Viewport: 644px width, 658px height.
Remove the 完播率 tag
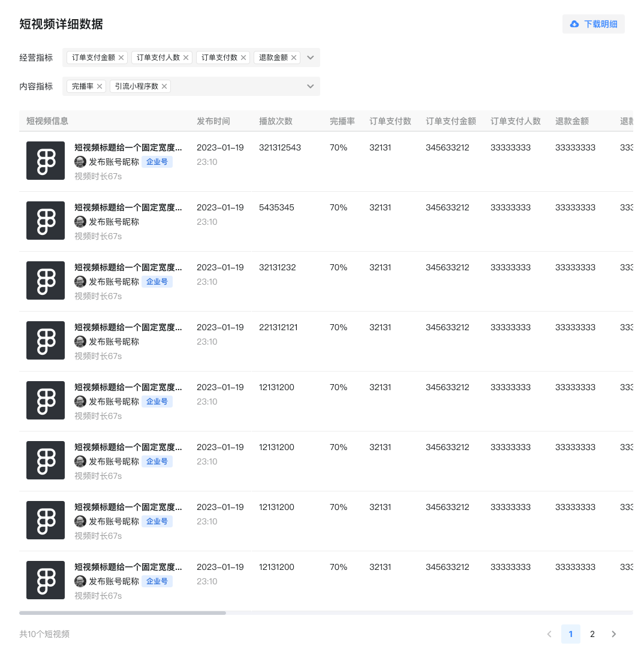[x=100, y=86]
